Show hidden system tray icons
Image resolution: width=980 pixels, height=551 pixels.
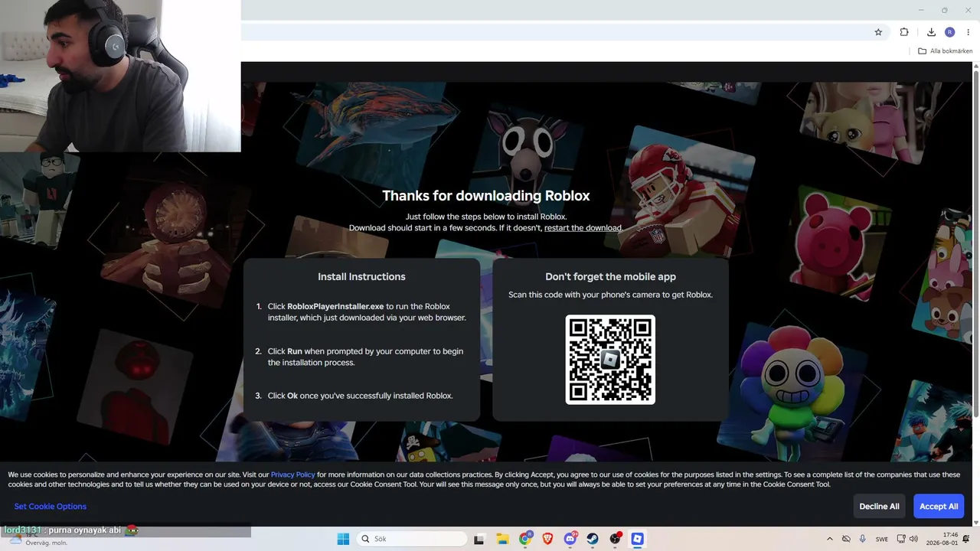pos(829,539)
